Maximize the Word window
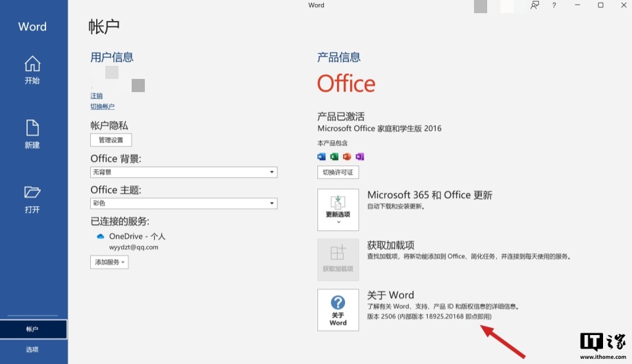Viewport: 632px width, 364px height. coord(600,5)
